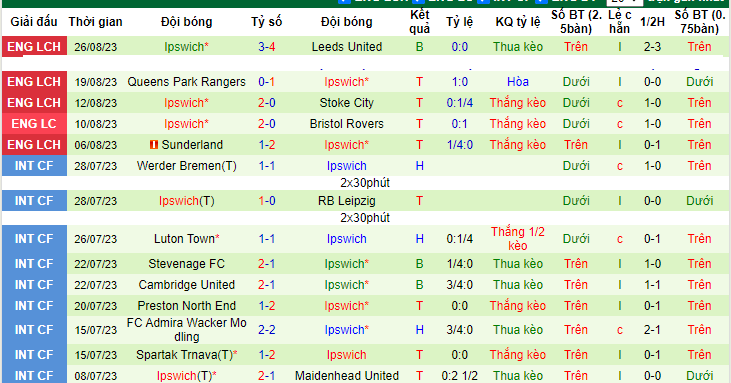Click the KQ tỷ lệ column header
731x383 pixels.
pyautogui.click(x=518, y=22)
